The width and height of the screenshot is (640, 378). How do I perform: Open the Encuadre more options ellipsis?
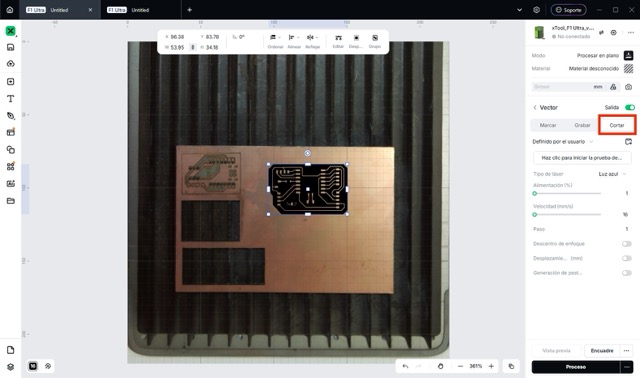(627, 351)
